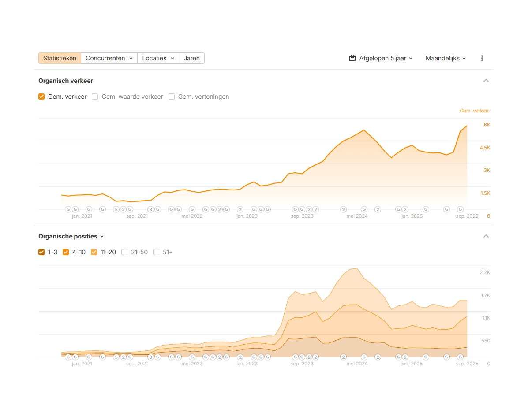Click the "3" update marker in the traffic chart
Viewport: 528px width, 420px height.
tap(150, 209)
